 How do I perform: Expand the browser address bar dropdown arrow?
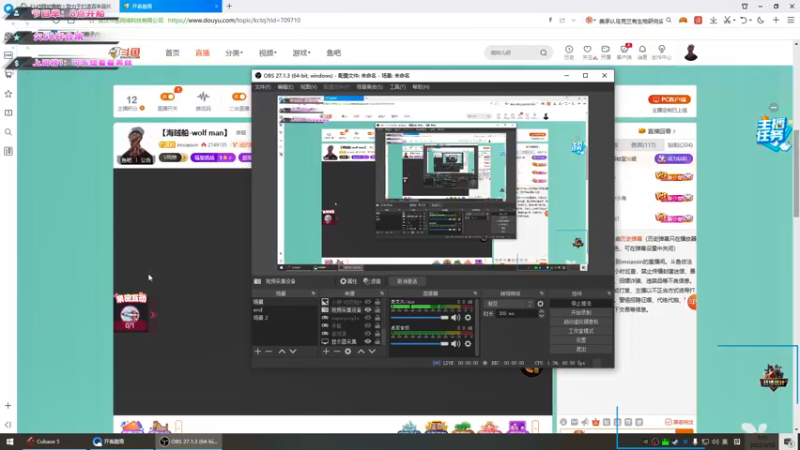click(x=573, y=20)
